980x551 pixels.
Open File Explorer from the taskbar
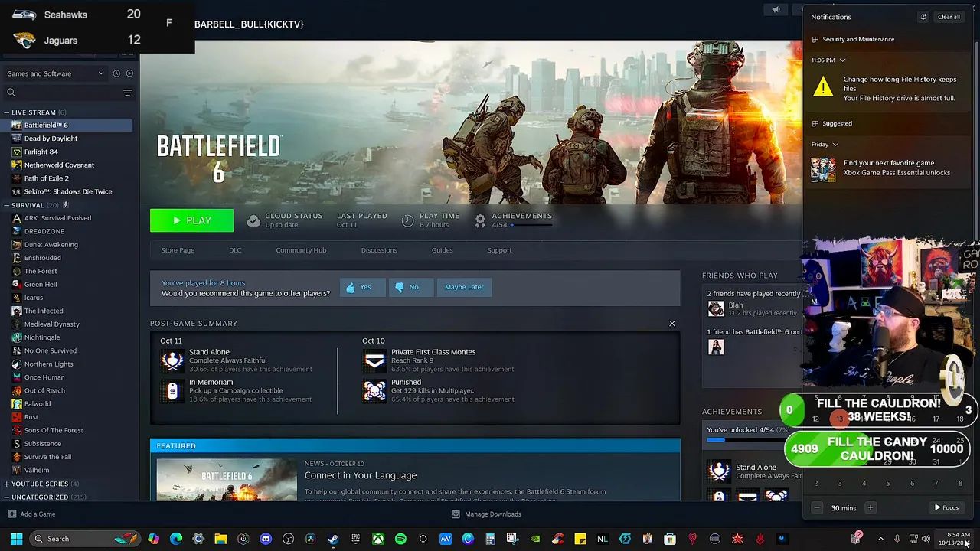coord(220,539)
